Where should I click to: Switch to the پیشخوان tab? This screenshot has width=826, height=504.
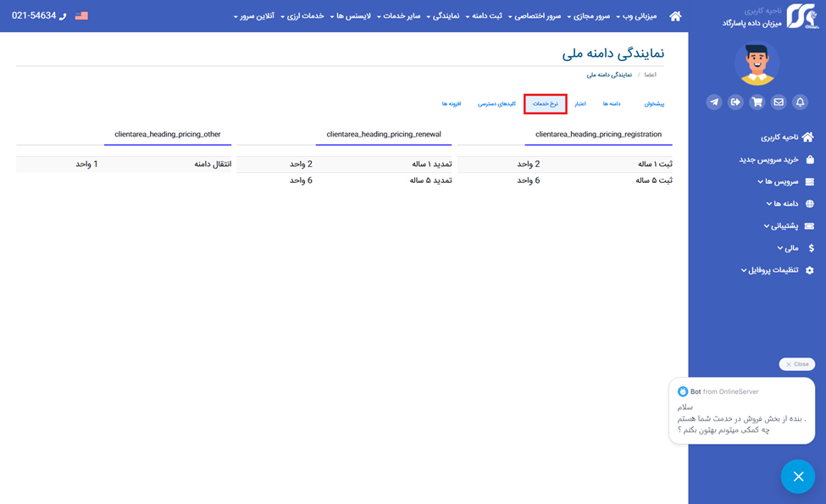click(654, 103)
